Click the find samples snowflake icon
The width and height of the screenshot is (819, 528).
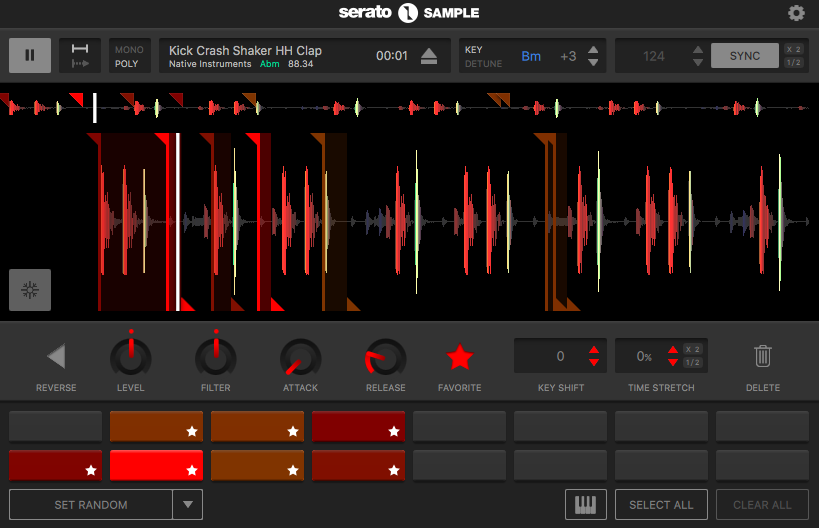coord(30,290)
